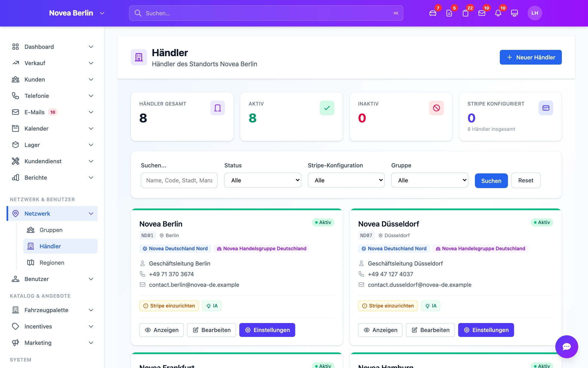Open the documents icon with badge 5

(x=449, y=13)
